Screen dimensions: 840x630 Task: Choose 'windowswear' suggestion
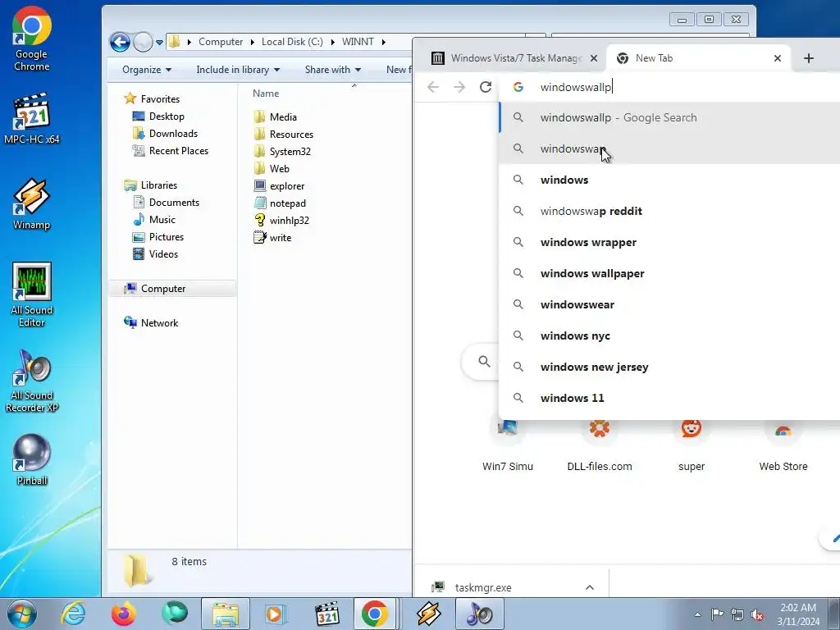[x=669, y=304]
